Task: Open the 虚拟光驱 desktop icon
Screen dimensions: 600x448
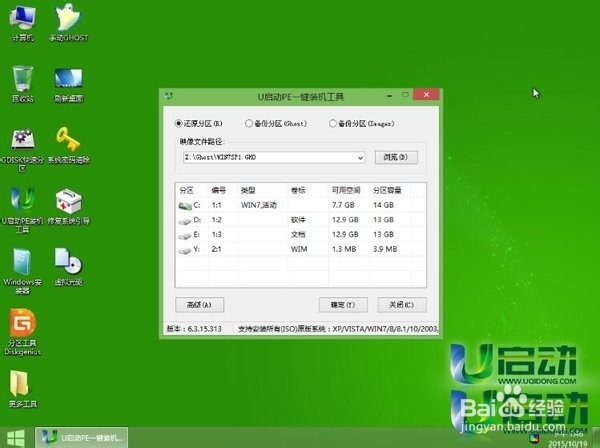Action: point(68,267)
